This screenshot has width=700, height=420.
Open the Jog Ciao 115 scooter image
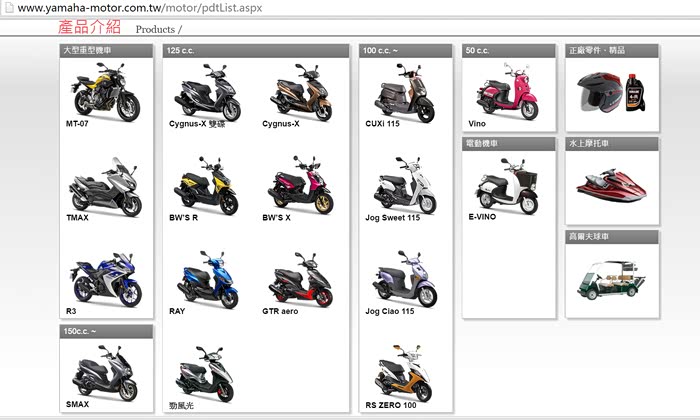405,279
